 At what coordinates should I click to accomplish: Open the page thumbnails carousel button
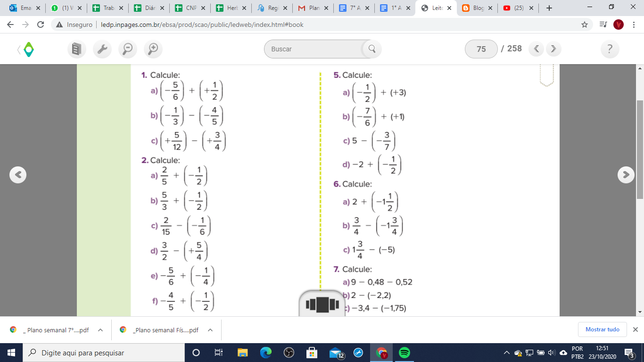322,304
